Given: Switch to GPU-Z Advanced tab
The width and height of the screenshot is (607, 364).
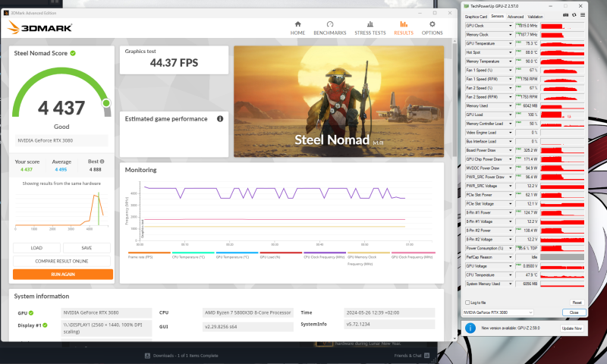Looking at the screenshot, I should (515, 17).
